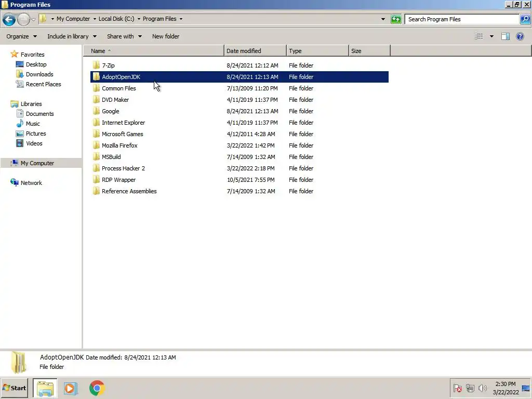
Task: Select the Mozilla Firefox folder icon
Action: pos(96,145)
